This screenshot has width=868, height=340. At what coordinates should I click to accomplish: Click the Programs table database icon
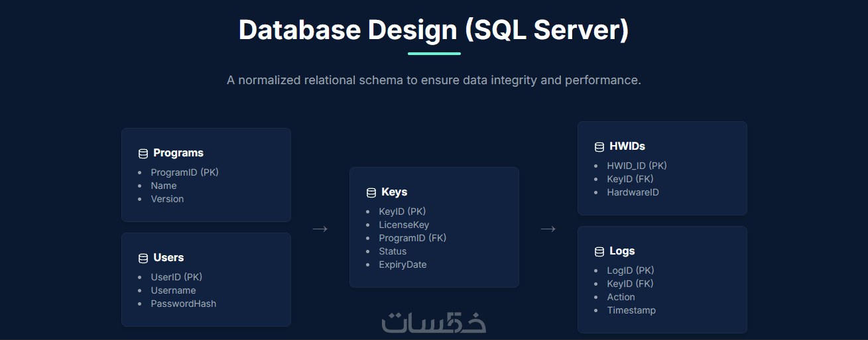[143, 154]
